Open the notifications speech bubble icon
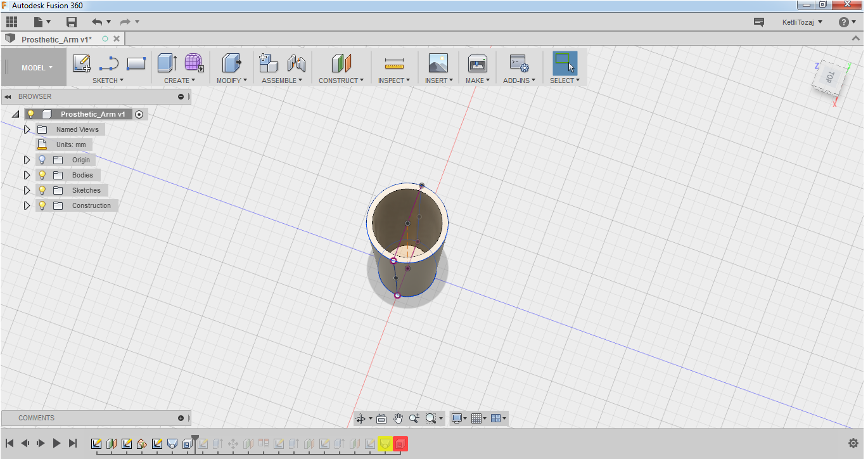868x459 pixels. [758, 22]
